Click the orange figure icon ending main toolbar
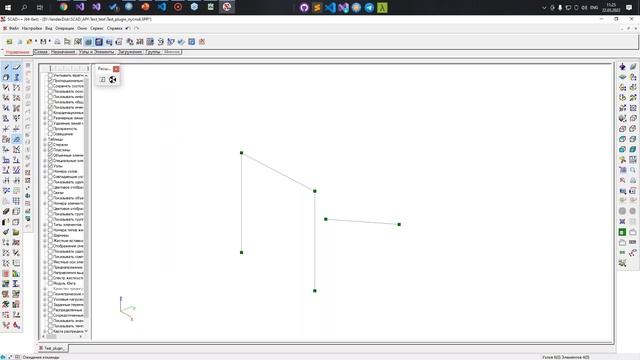The width and height of the screenshot is (640, 360). point(202,42)
